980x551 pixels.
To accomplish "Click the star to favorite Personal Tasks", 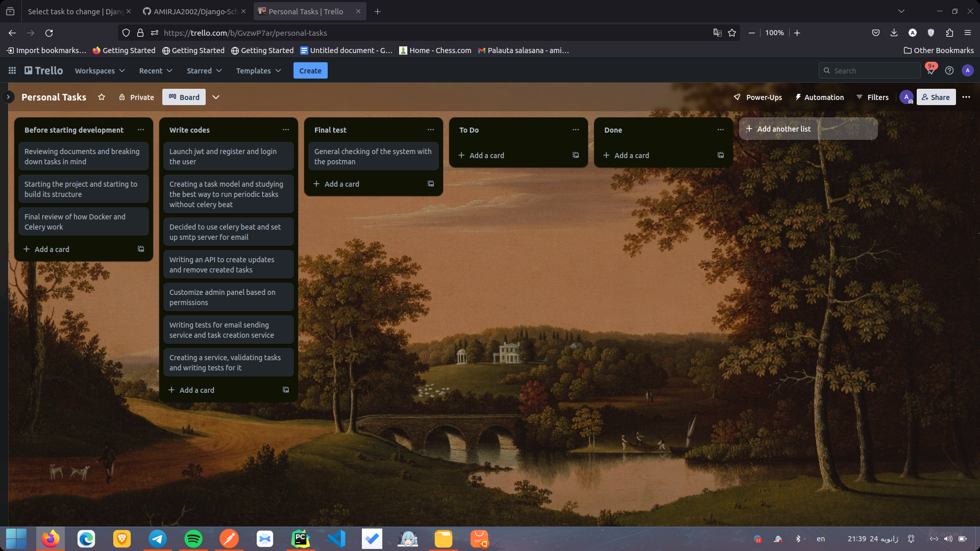I will (x=101, y=97).
